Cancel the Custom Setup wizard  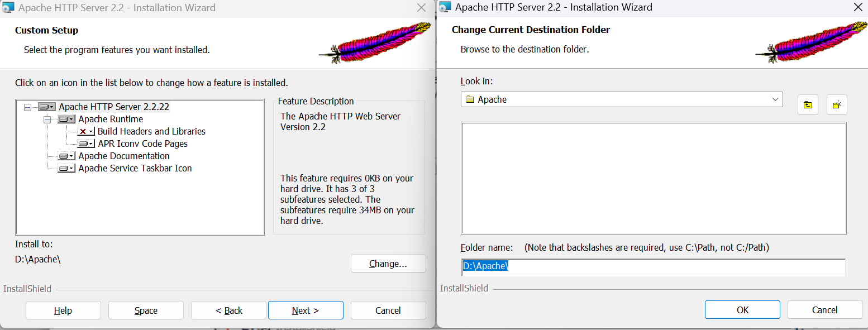pyautogui.click(x=388, y=310)
